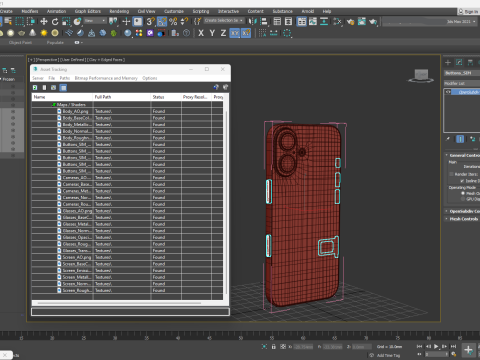480x360 pixels.
Task: Click Edit Named Selection Sets icon
Action: pyautogui.click(x=198, y=22)
